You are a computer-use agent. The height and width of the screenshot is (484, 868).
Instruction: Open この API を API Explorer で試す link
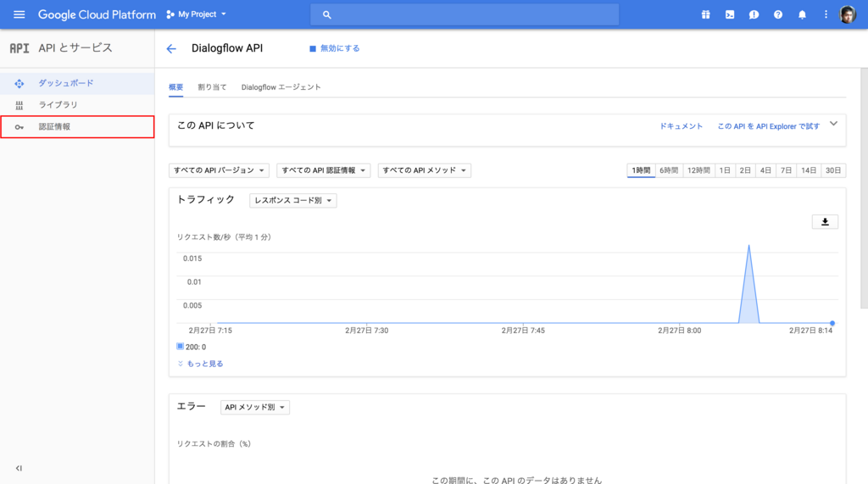coord(768,126)
